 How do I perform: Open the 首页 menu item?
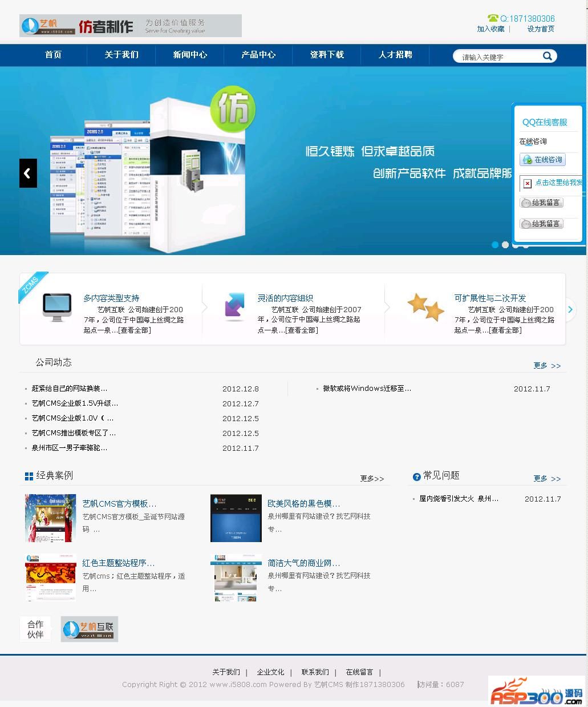tap(53, 55)
